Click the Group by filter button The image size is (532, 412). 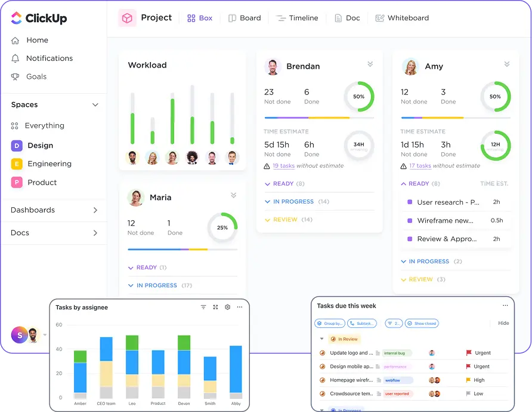330,324
